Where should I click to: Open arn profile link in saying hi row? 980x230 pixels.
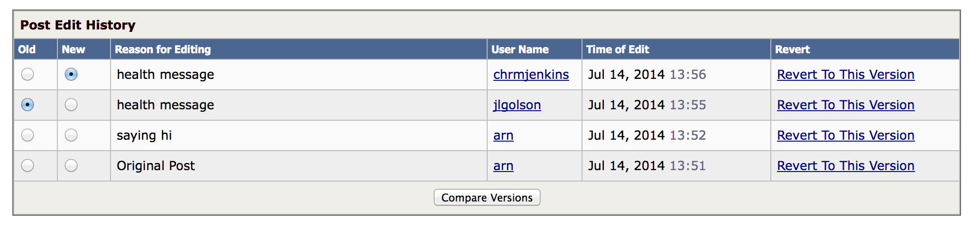click(503, 135)
